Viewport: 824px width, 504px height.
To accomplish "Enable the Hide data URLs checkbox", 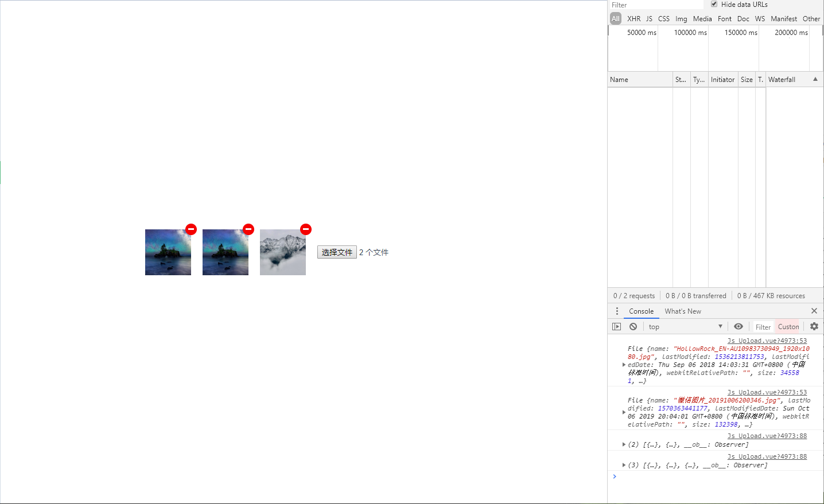I will (714, 4).
